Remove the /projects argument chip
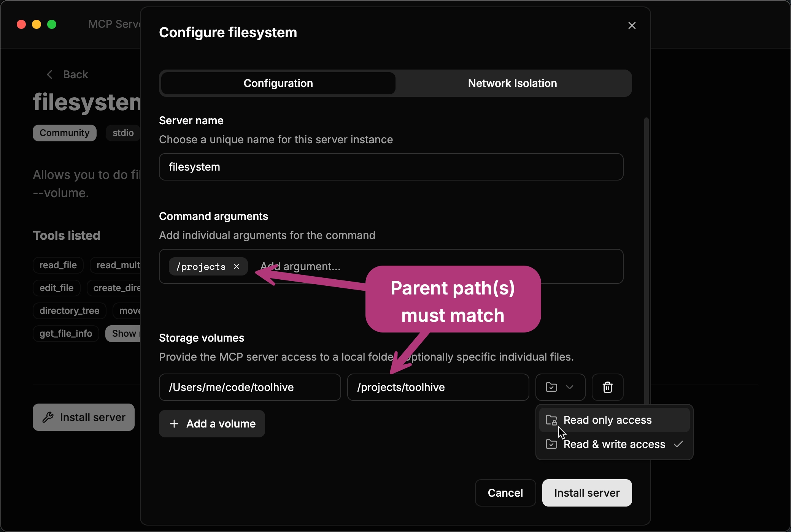This screenshot has height=532, width=791. point(236,266)
